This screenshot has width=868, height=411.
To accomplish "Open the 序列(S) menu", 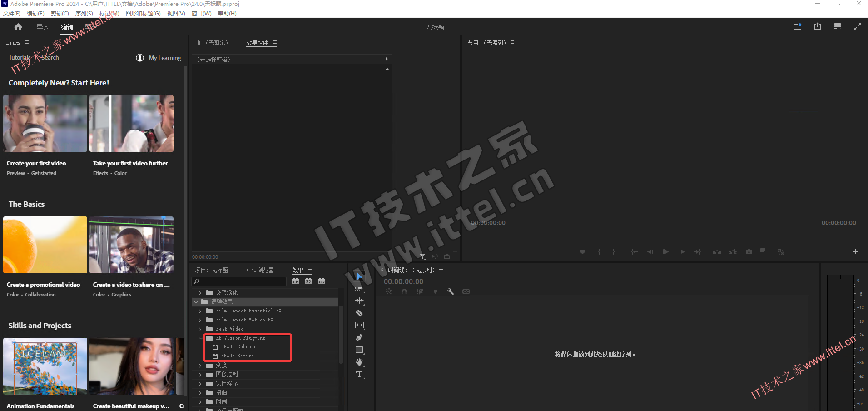I will [84, 14].
